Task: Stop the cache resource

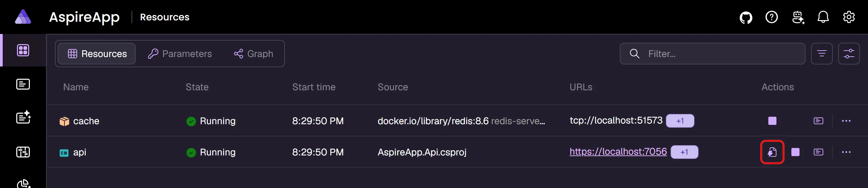Action: [x=772, y=121]
